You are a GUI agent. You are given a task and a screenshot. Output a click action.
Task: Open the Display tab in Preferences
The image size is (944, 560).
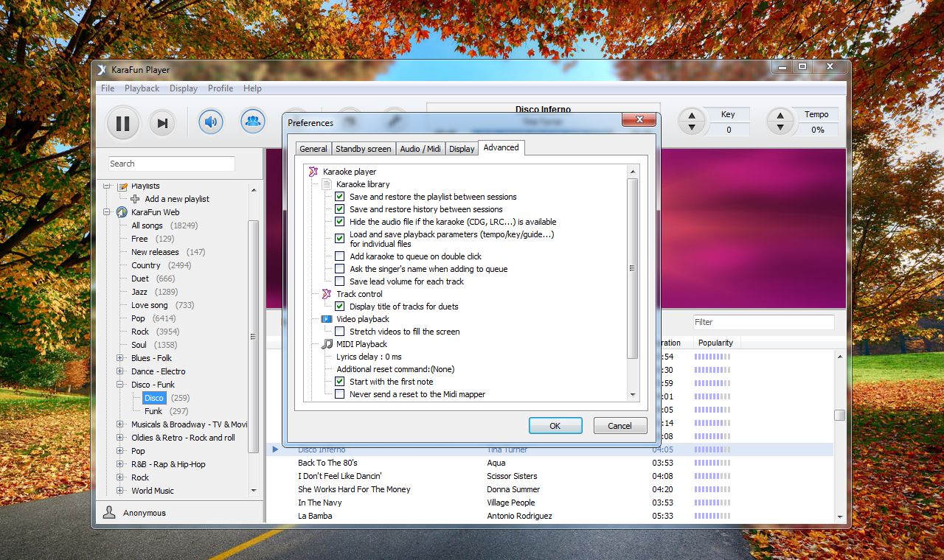462,149
